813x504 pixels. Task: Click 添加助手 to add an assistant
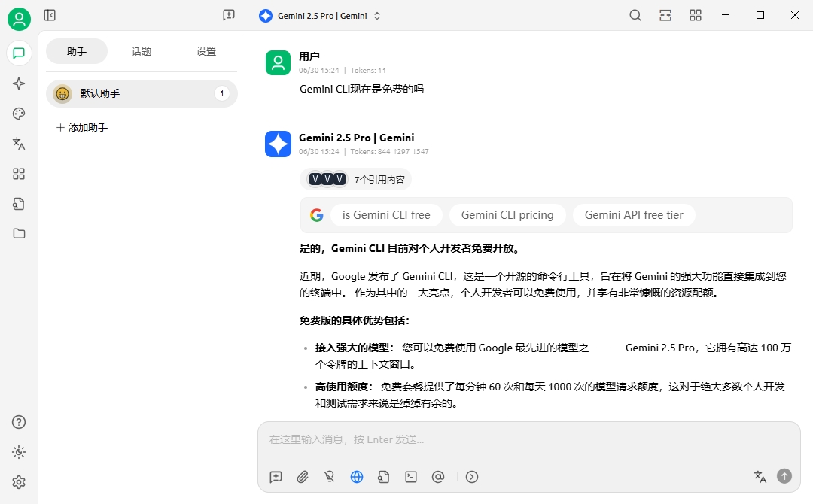82,127
